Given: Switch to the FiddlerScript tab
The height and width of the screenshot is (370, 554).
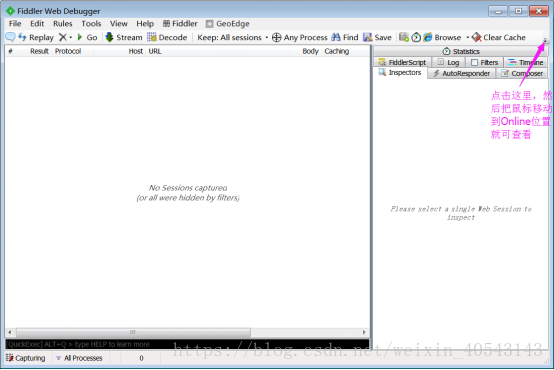Looking at the screenshot, I should (402, 62).
